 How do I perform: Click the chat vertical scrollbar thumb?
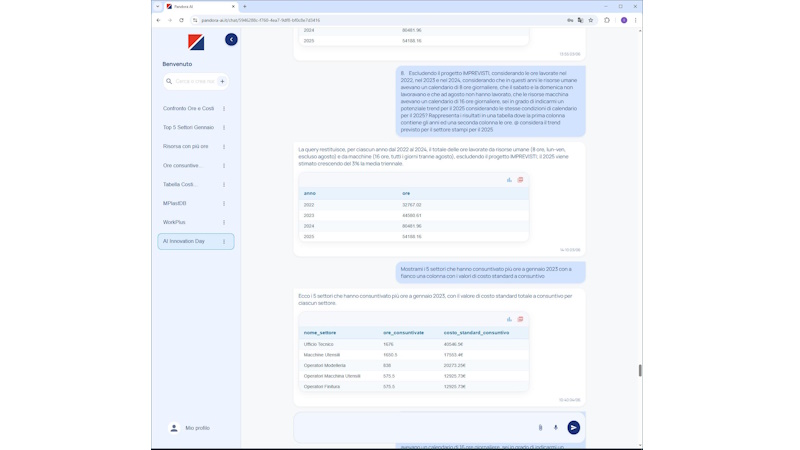coord(640,370)
